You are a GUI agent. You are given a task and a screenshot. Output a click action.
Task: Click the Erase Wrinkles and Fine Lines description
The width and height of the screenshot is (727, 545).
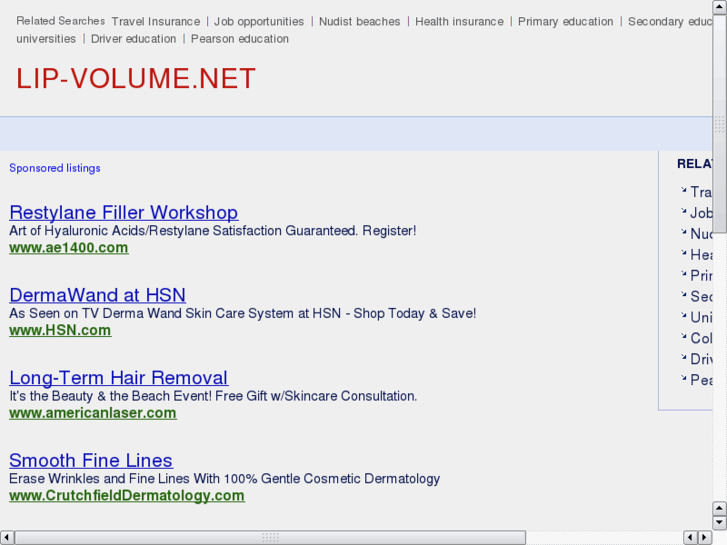click(224, 478)
